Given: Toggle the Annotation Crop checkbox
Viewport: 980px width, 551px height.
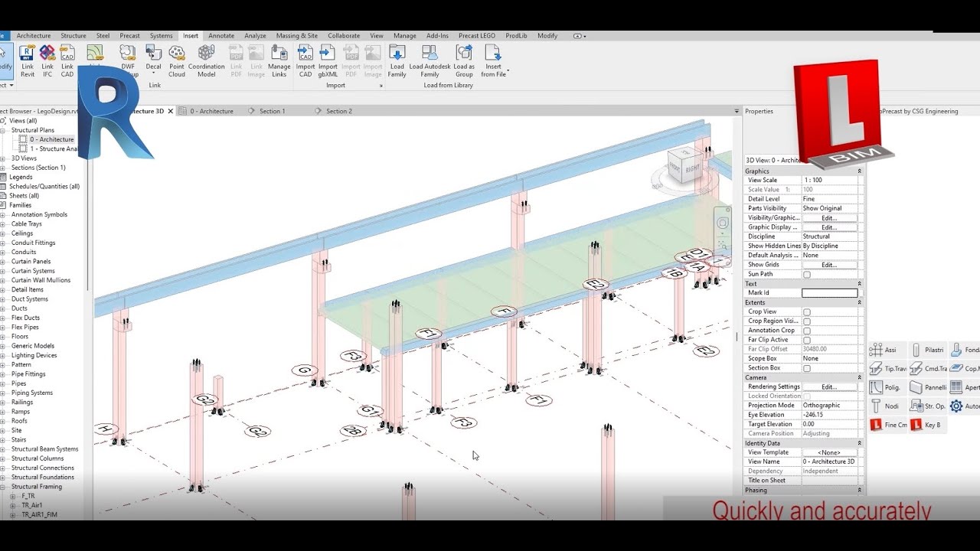Looking at the screenshot, I should 806,331.
